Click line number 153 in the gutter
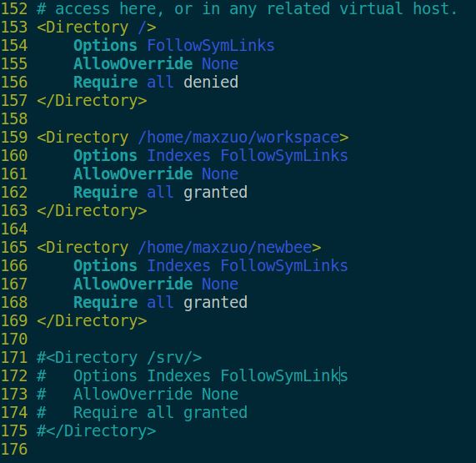The width and height of the screenshot is (476, 463). [14, 28]
